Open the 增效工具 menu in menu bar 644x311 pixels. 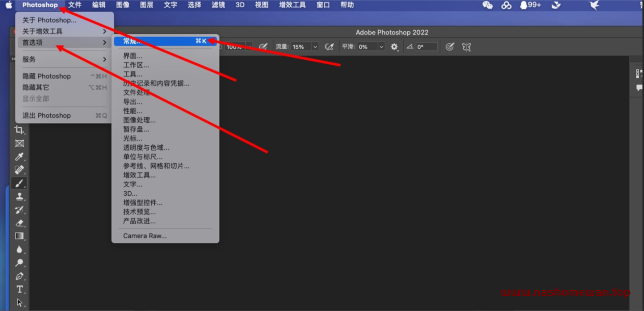[x=292, y=5]
